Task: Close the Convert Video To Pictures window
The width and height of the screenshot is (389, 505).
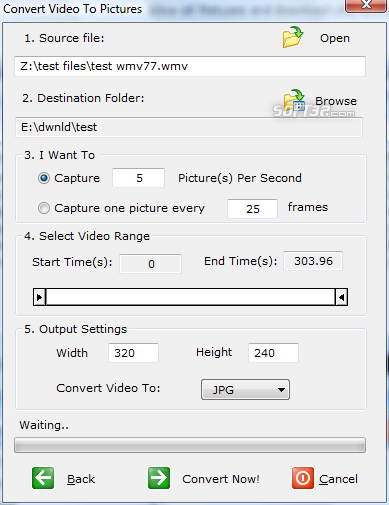Action: click(366, 5)
